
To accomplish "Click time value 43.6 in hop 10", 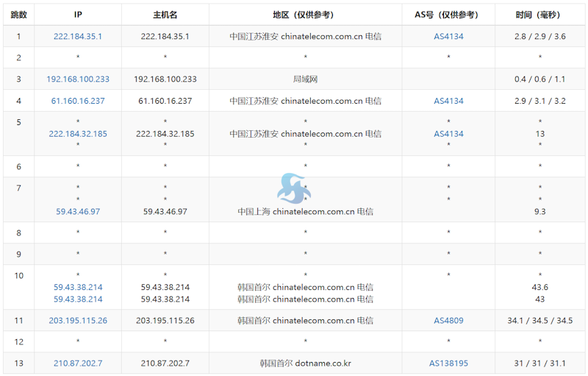I will (x=540, y=288).
